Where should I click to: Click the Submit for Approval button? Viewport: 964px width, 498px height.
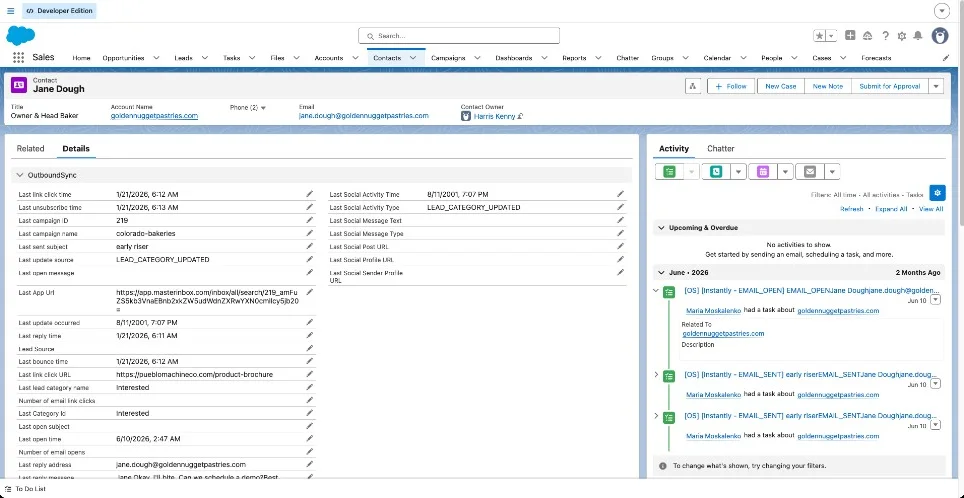coord(890,86)
